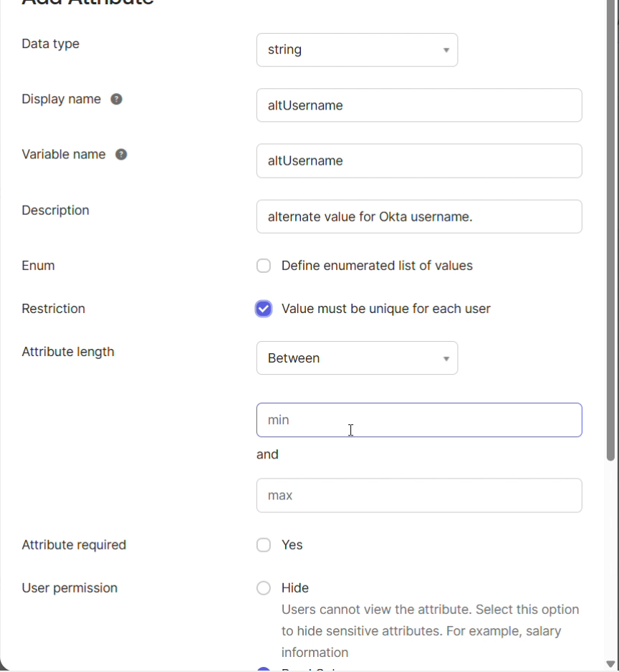The height and width of the screenshot is (672, 619).
Task: Check the Attribute required Yes checkbox
Action: (264, 545)
